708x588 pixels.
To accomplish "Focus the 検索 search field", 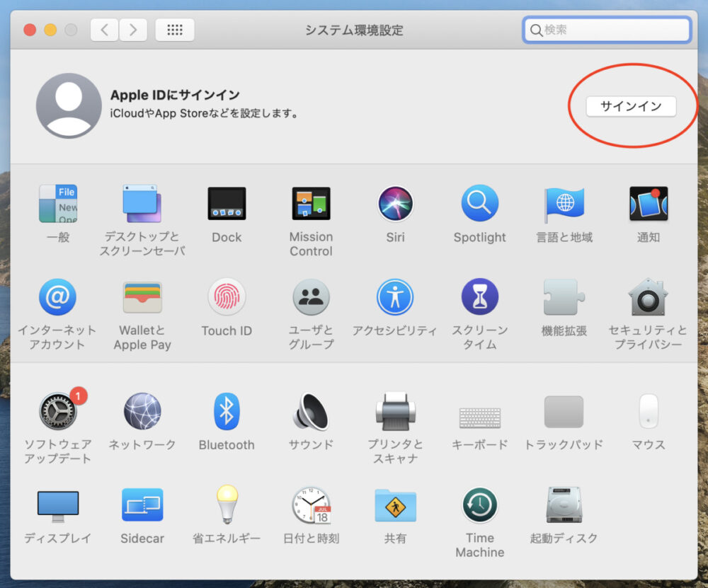I will point(607,30).
